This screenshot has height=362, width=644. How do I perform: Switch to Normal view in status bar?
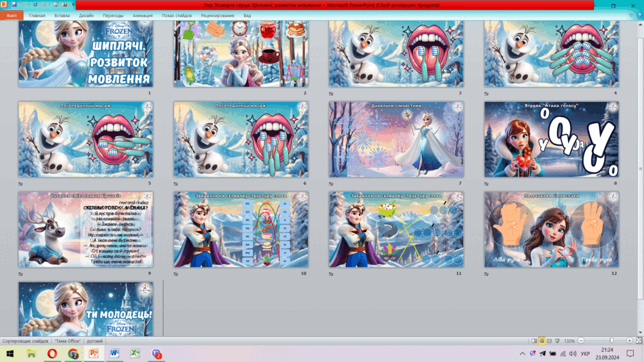[x=534, y=341]
